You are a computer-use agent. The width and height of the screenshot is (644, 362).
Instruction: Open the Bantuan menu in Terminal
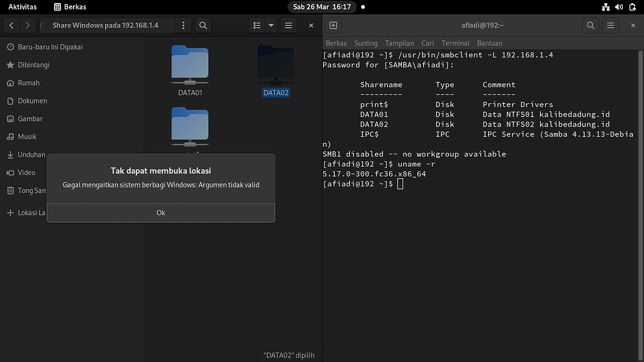[x=489, y=43]
